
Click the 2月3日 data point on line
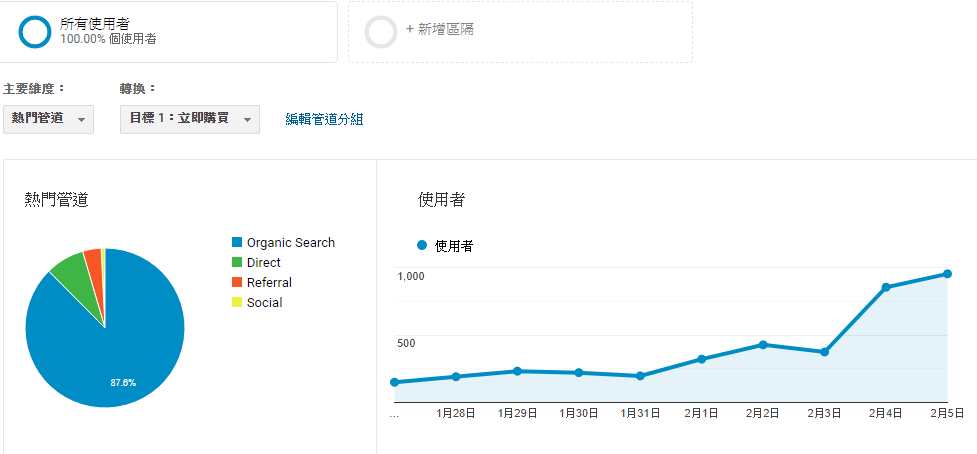[824, 352]
